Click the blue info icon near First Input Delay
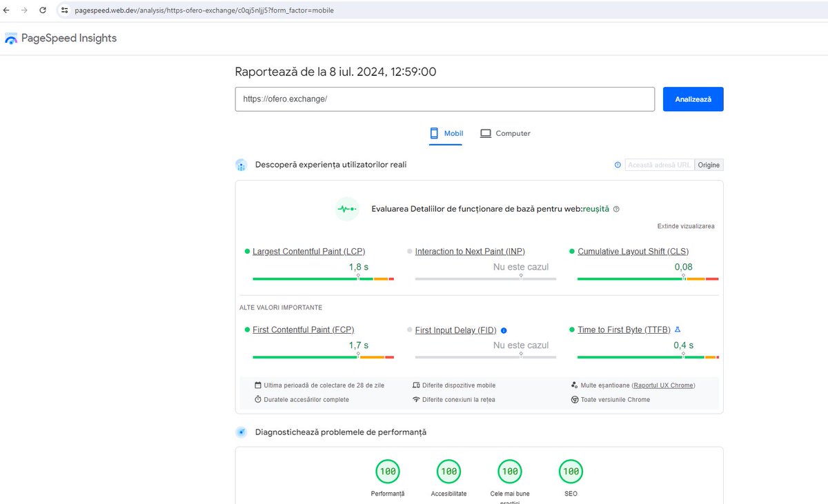 click(504, 330)
